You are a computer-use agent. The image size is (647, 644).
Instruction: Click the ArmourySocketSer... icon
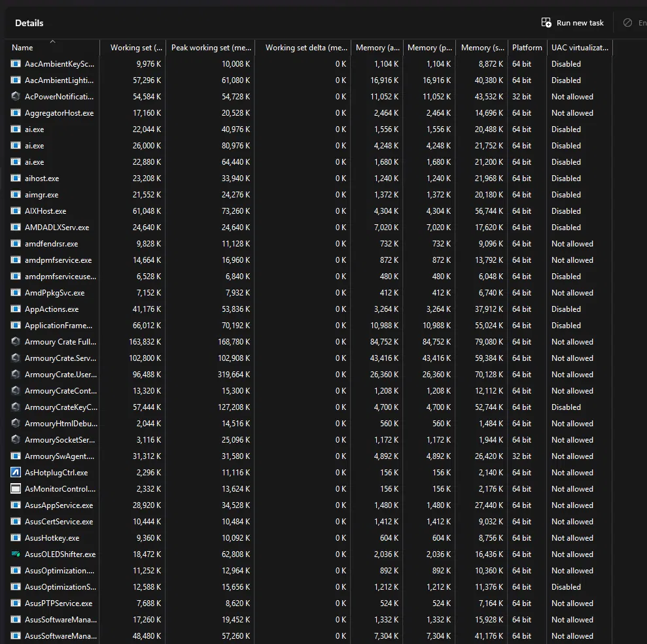coord(16,440)
